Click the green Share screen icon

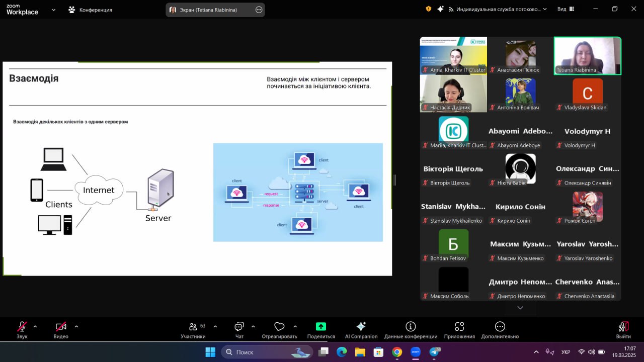[x=321, y=326]
